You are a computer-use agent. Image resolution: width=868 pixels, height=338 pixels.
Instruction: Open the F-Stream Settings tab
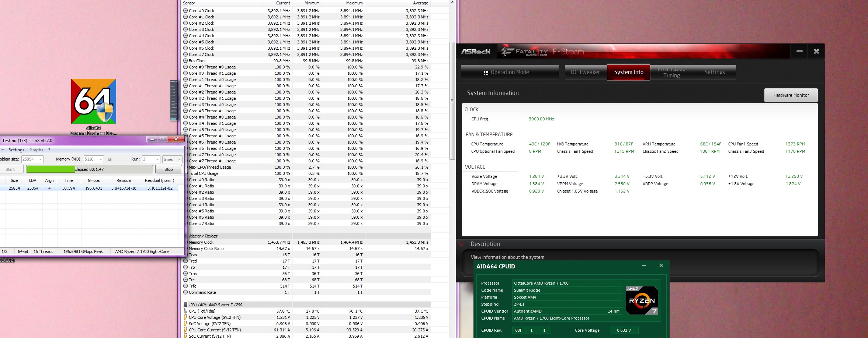715,72
